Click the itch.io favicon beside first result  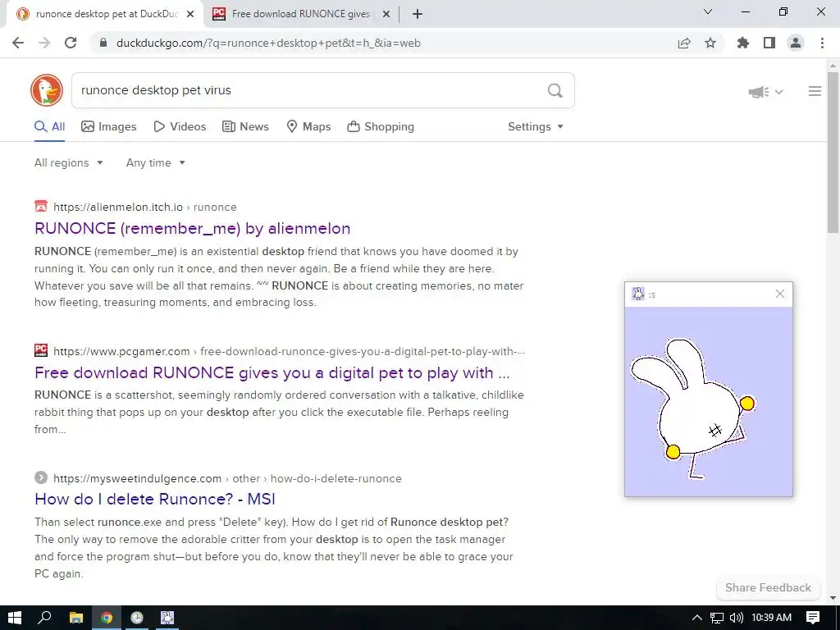click(41, 206)
